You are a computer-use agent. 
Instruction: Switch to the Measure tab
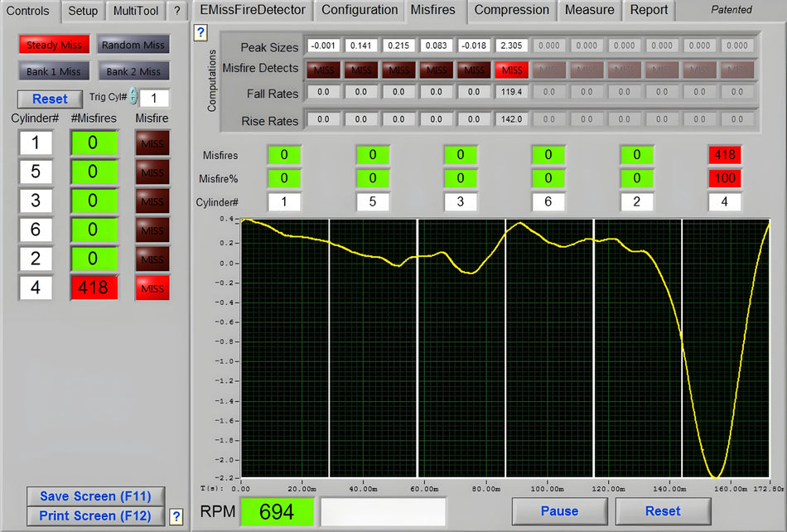(x=589, y=10)
